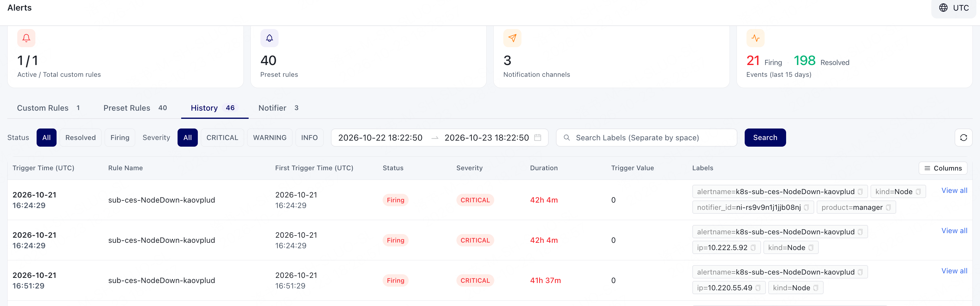Click View all in first row
The width and height of the screenshot is (980, 306).
(x=954, y=190)
